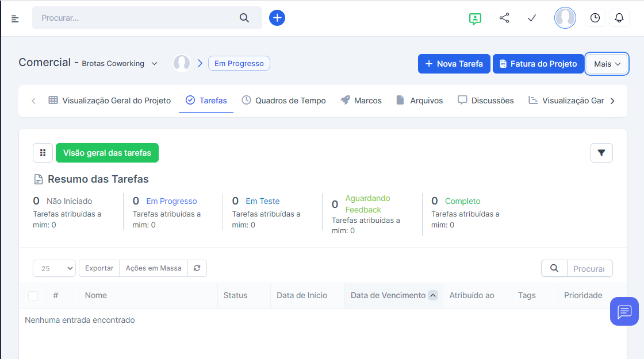Toggle the kanban grid view button

(43, 153)
